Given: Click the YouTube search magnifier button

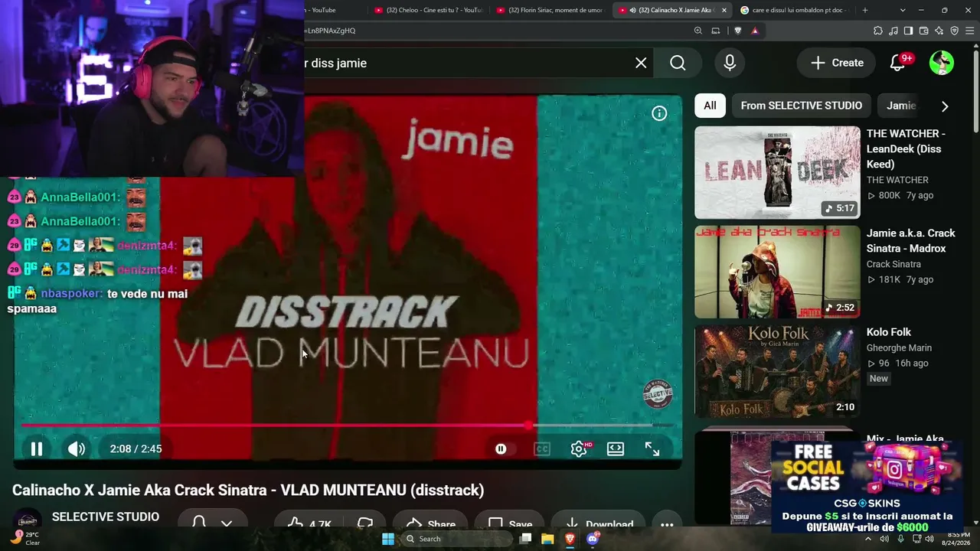Looking at the screenshot, I should [678, 63].
